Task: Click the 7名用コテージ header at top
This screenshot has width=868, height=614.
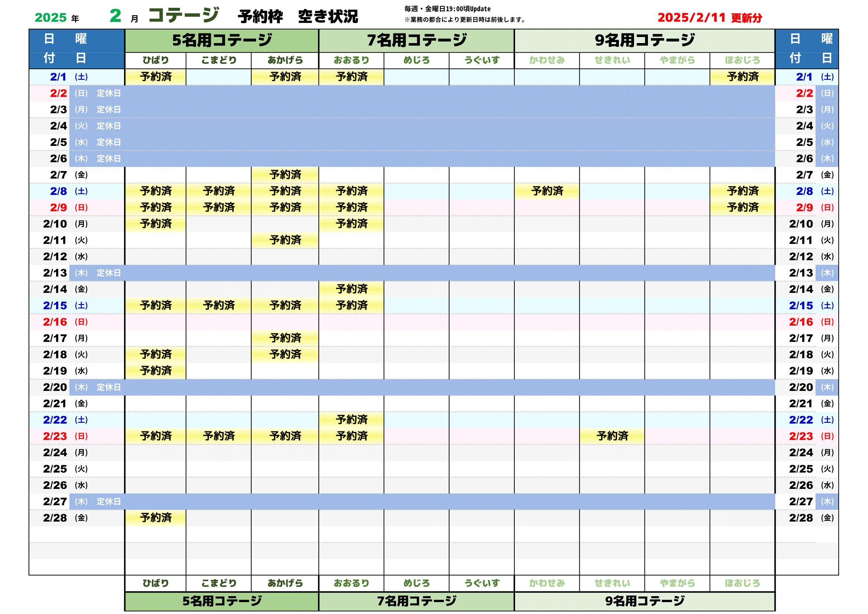Action: tap(417, 41)
